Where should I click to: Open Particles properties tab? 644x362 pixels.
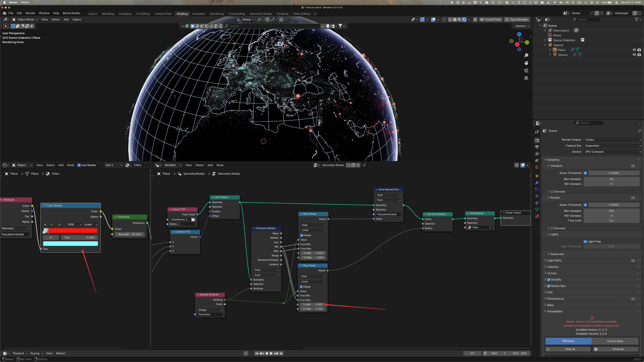click(x=537, y=189)
